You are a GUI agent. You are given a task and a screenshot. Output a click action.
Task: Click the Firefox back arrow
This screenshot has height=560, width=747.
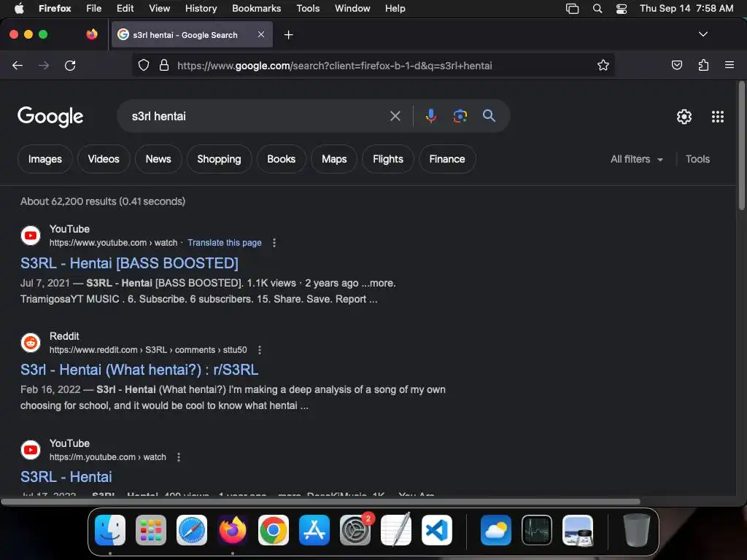18,65
